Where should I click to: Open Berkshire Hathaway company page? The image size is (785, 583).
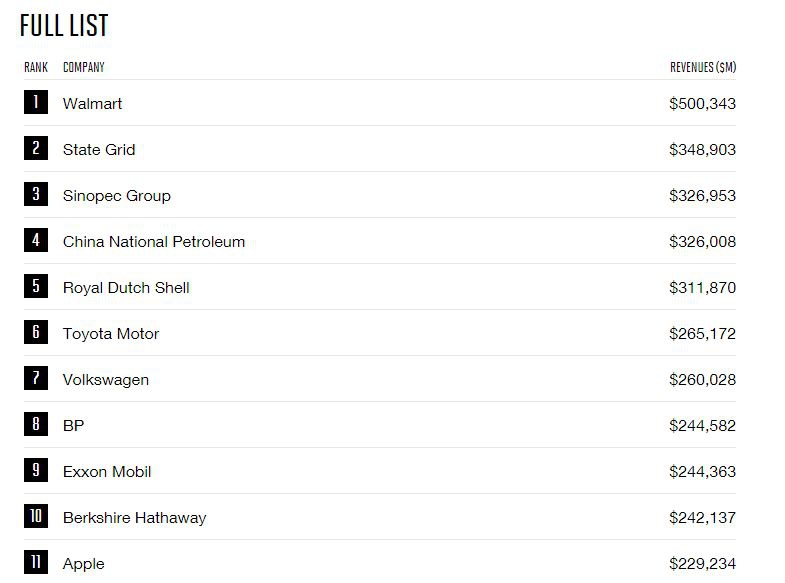tap(134, 518)
